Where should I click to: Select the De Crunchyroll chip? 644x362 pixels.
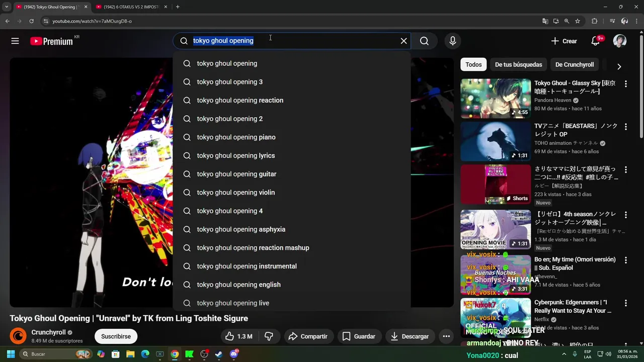575,64
